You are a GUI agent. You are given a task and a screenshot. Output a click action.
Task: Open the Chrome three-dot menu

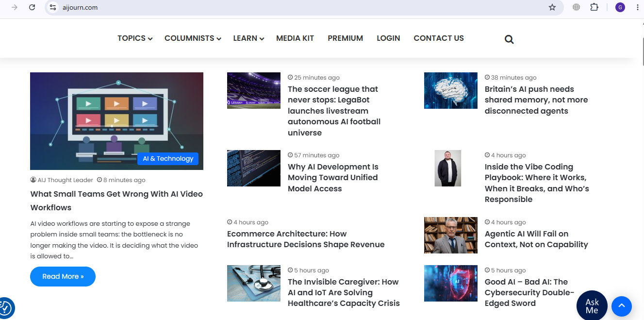(x=637, y=7)
